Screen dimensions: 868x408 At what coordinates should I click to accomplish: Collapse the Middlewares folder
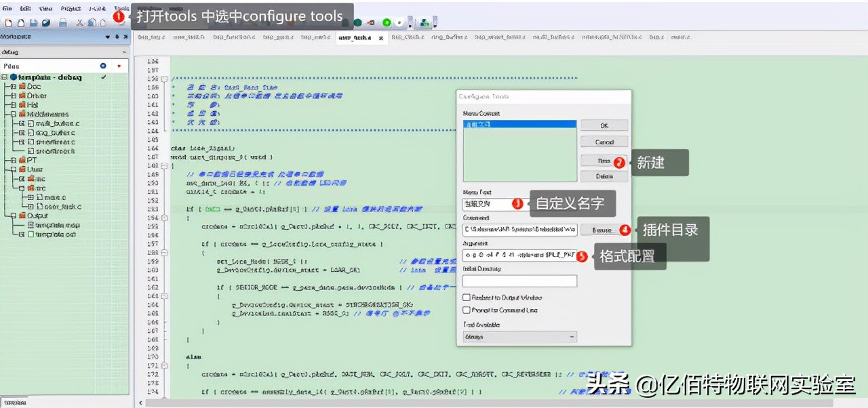point(14,115)
